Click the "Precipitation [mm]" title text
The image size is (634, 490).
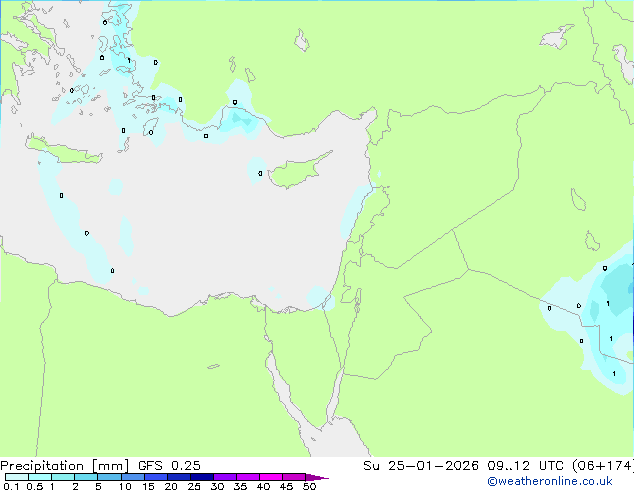(64, 466)
